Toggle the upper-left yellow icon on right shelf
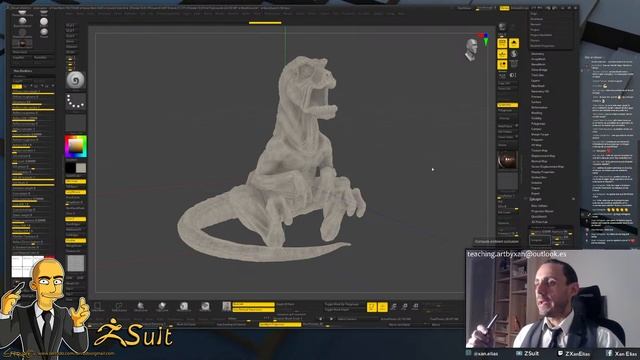 tap(502, 43)
